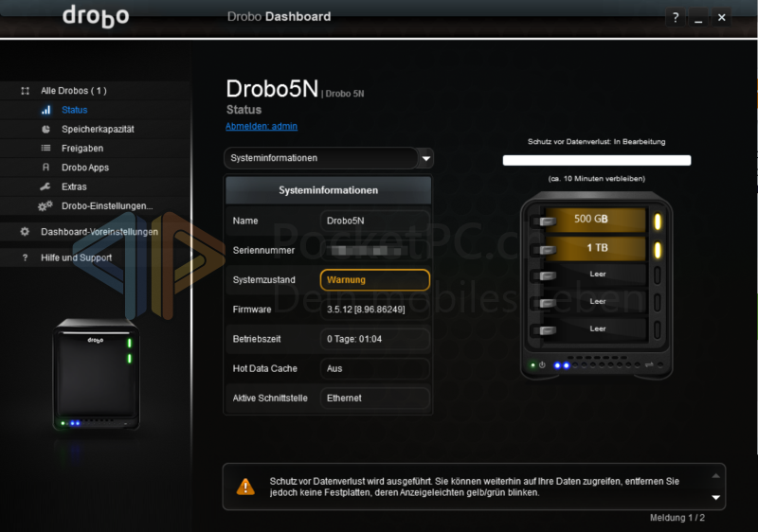Open the Status page
The image size is (758, 532).
point(75,110)
